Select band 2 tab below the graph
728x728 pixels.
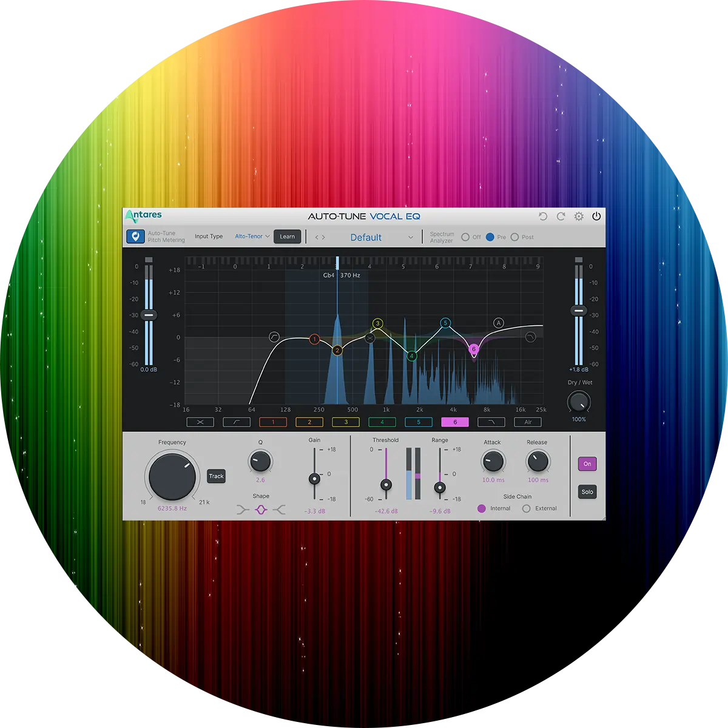click(x=309, y=422)
